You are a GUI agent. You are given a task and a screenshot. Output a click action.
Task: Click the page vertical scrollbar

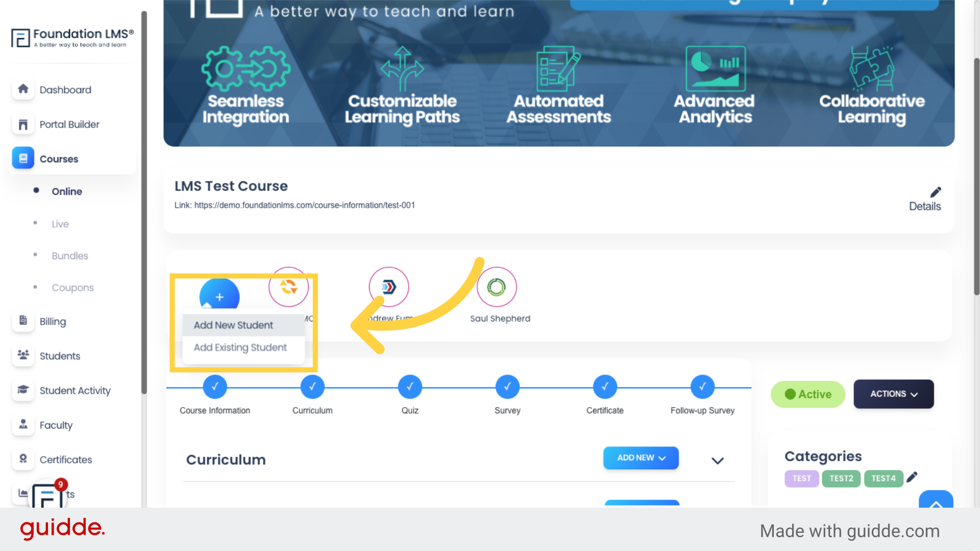[976, 177]
